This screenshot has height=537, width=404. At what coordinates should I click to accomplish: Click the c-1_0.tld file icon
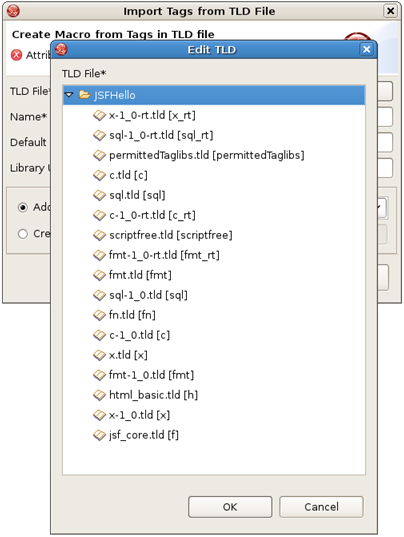click(x=99, y=335)
